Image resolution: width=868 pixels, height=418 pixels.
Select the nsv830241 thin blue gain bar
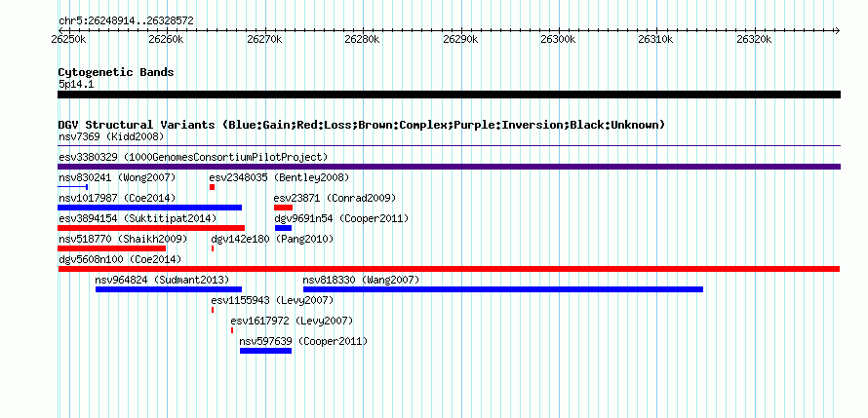(72, 187)
